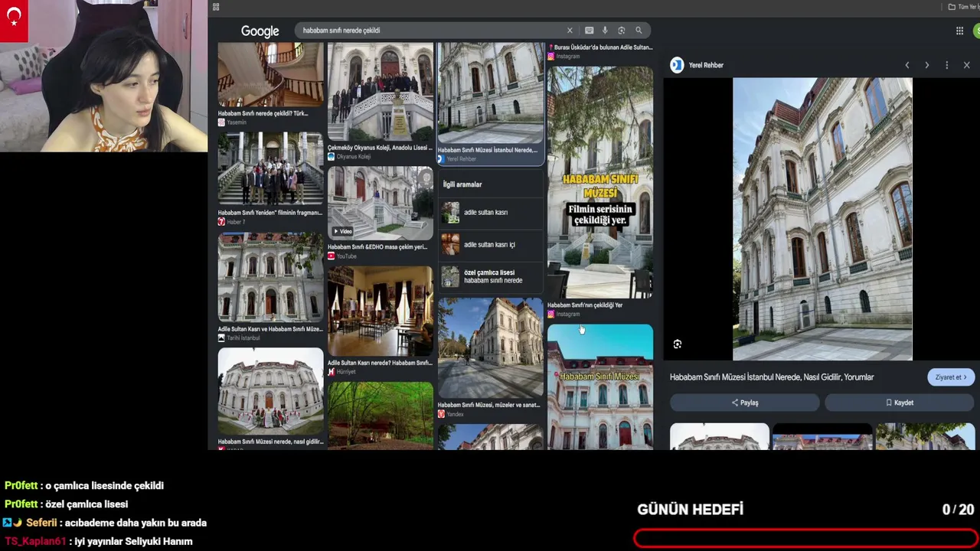Go to previous image in preview panel
Viewport: 980px width, 551px height.
[x=907, y=65]
